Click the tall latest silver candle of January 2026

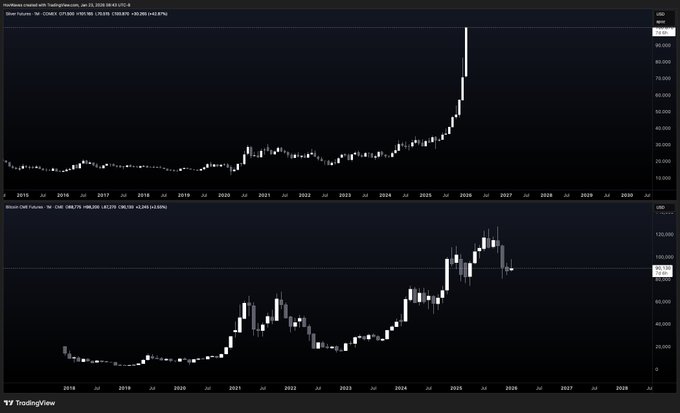(466, 52)
